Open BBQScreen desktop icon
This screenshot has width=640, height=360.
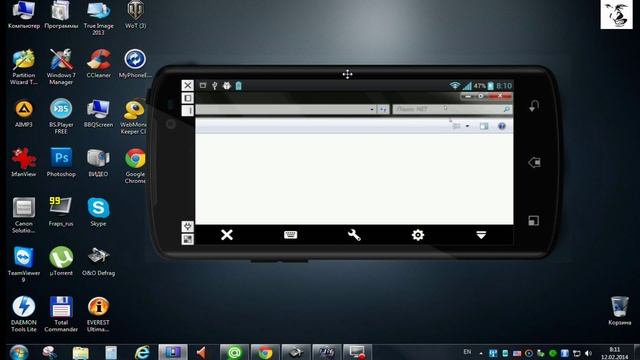[98, 113]
